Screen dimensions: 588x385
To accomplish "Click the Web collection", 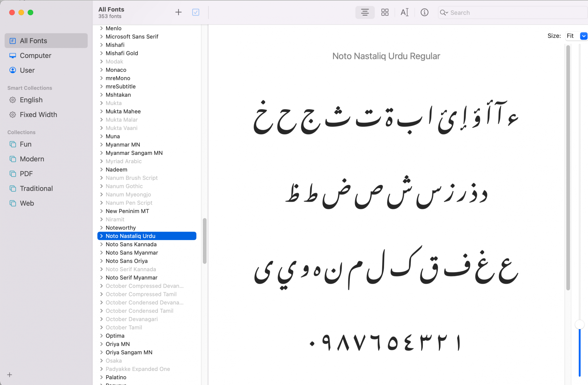I will (x=27, y=203).
